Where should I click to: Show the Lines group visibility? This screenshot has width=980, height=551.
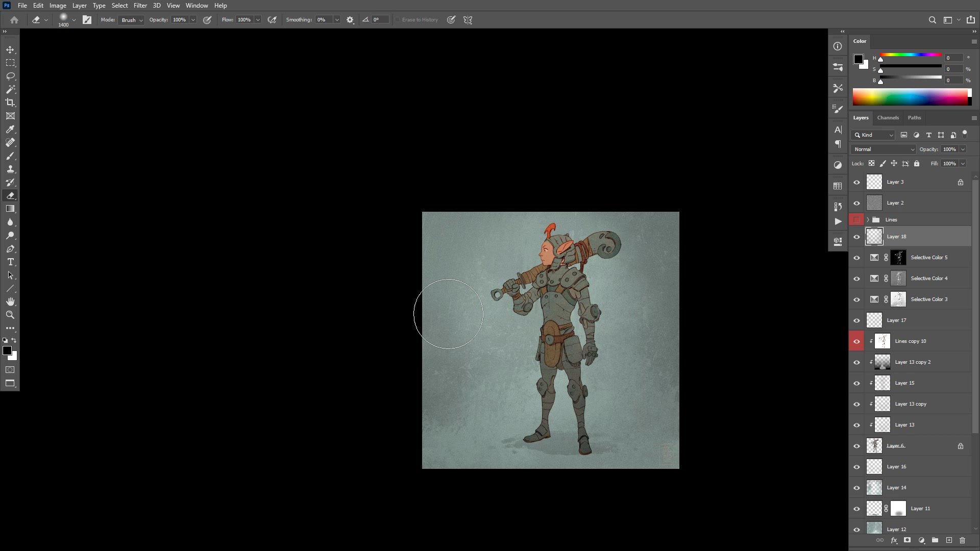(856, 219)
